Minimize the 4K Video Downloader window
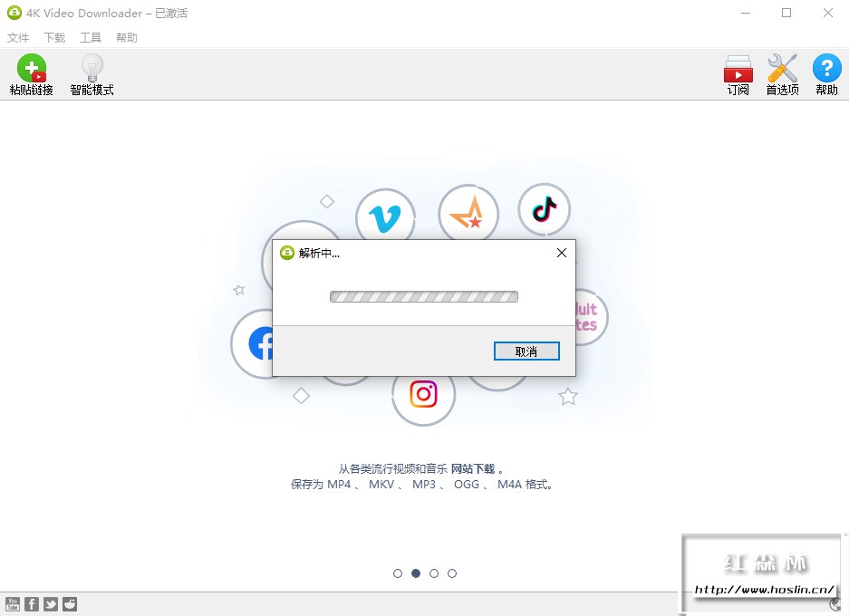This screenshot has width=849, height=616. click(x=746, y=13)
